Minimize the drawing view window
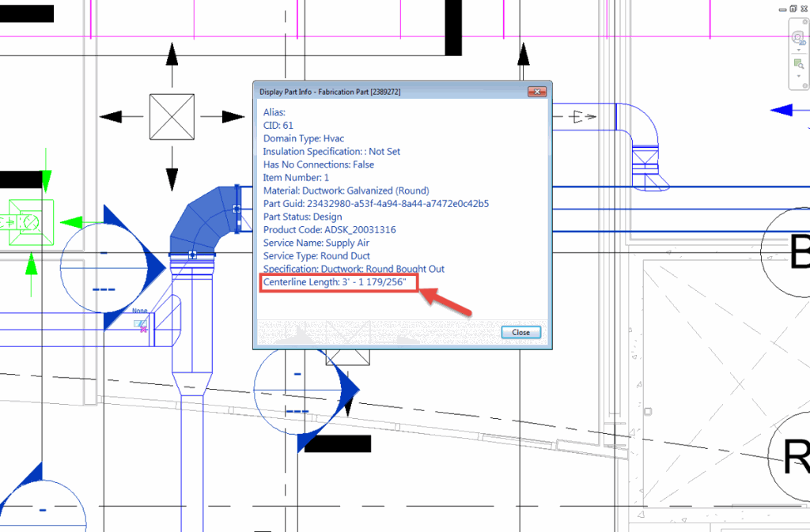The width and height of the screenshot is (810, 532). [x=782, y=8]
